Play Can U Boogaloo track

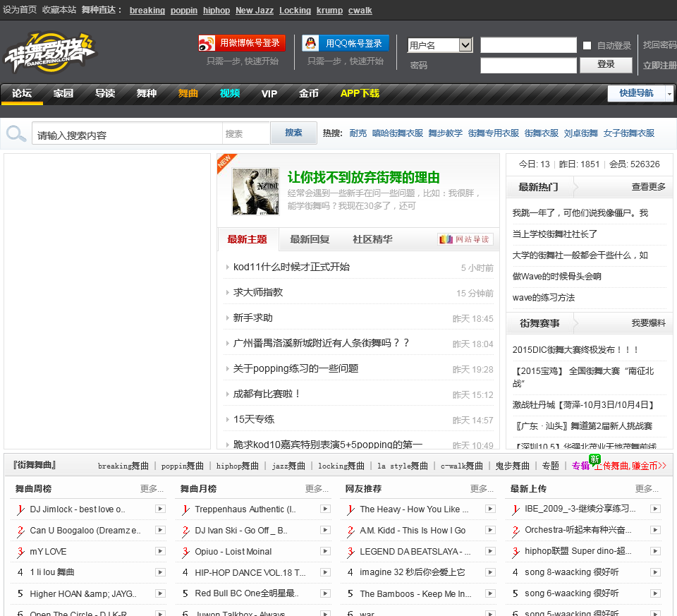click(x=160, y=530)
